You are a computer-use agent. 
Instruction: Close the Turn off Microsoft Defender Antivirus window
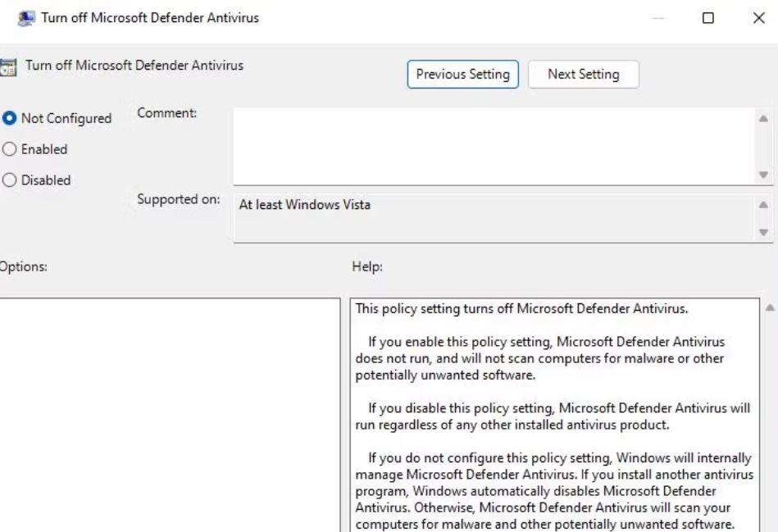[x=758, y=18]
